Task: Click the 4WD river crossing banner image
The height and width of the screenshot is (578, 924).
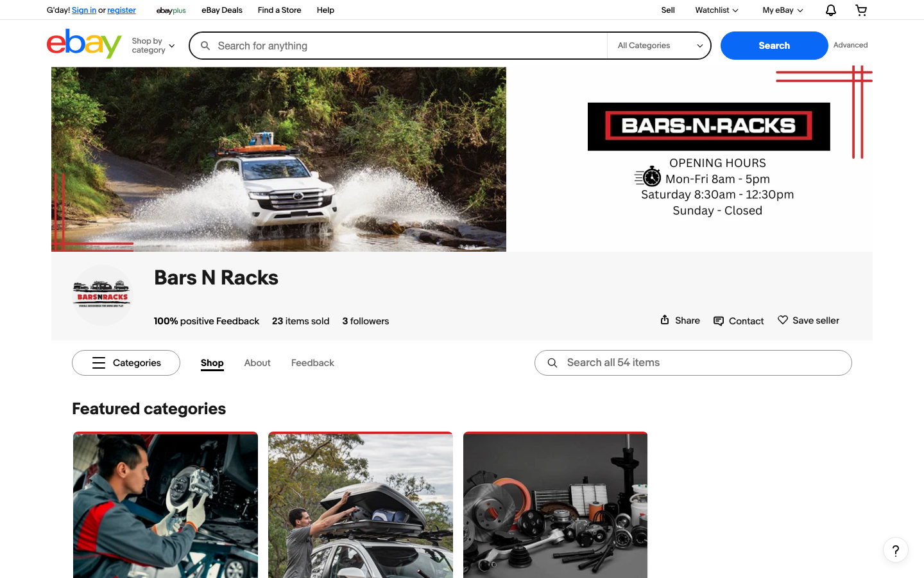Action: 278,159
